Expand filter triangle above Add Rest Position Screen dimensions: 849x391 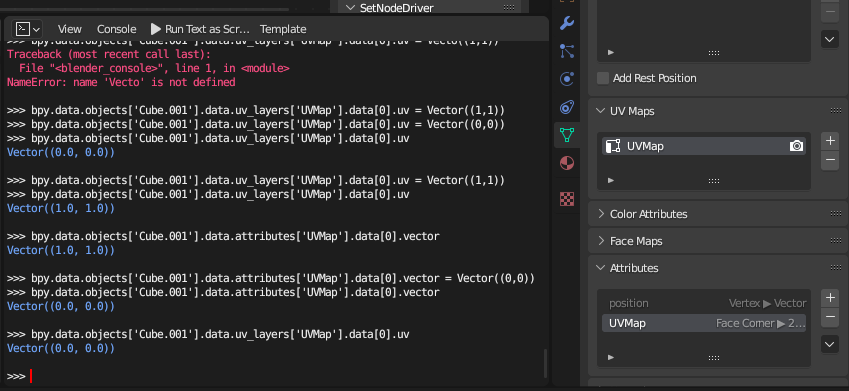tap(611, 53)
